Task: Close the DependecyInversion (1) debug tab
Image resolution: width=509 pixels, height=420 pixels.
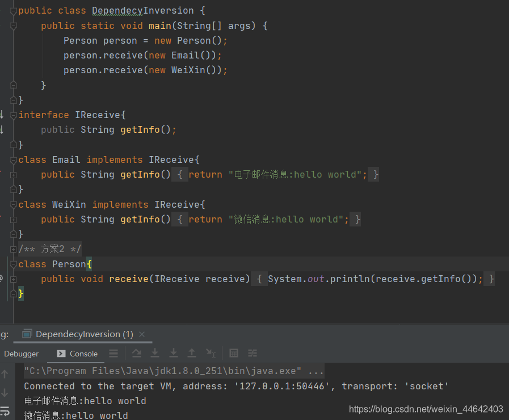Action: click(142, 334)
